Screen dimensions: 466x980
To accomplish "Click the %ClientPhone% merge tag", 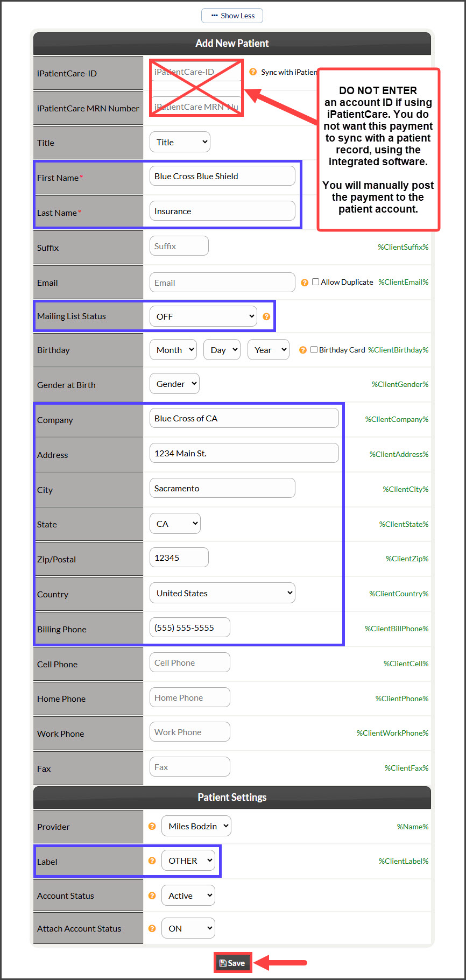I will point(402,699).
